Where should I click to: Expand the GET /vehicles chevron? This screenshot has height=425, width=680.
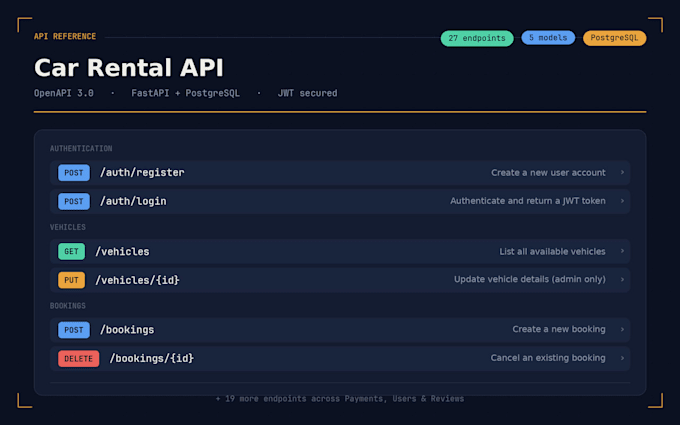pyautogui.click(x=622, y=251)
